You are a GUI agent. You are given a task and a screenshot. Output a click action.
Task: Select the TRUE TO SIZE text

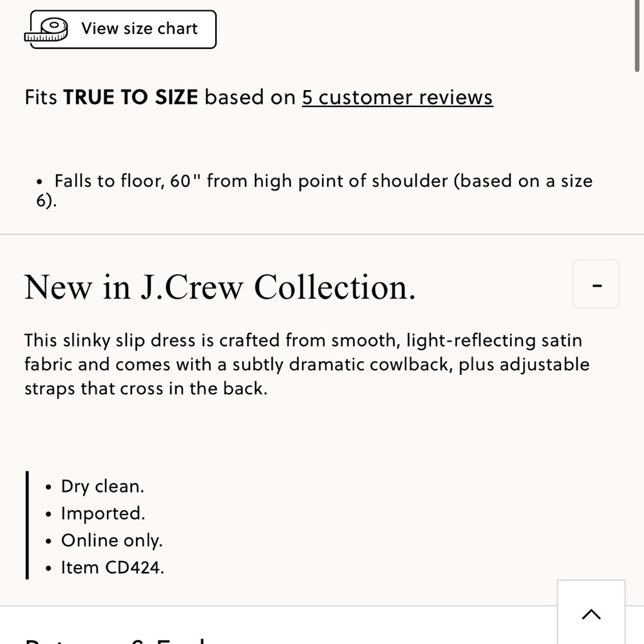(131, 98)
